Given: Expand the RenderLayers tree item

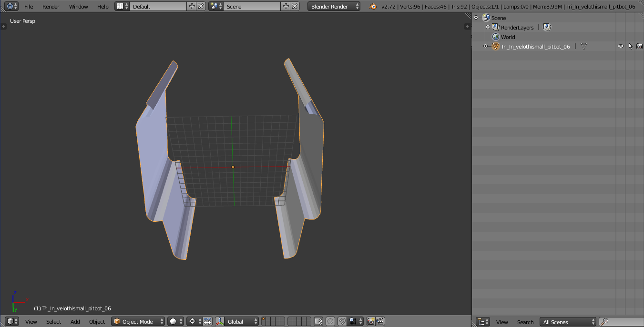Looking at the screenshot, I should tap(488, 27).
